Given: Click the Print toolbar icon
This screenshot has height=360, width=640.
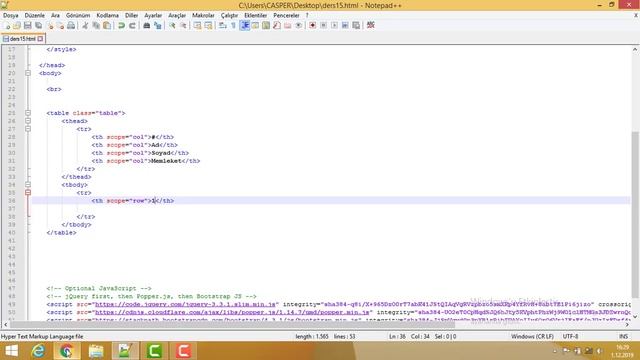Looking at the screenshot, I should click(x=71, y=25).
